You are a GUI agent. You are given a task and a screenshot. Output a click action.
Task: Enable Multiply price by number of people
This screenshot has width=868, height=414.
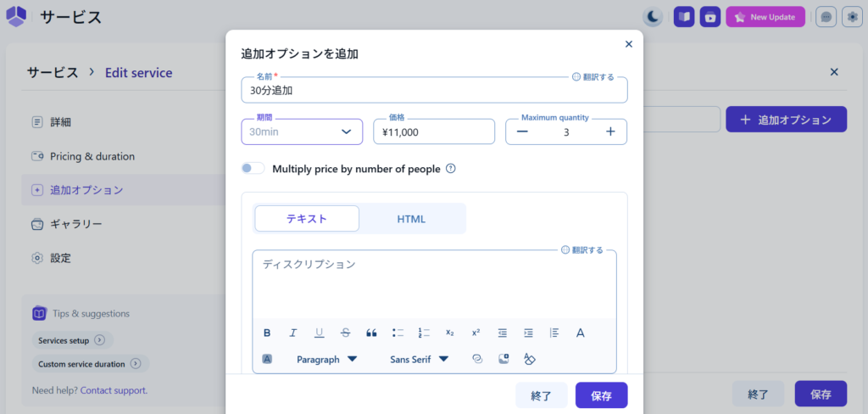253,169
